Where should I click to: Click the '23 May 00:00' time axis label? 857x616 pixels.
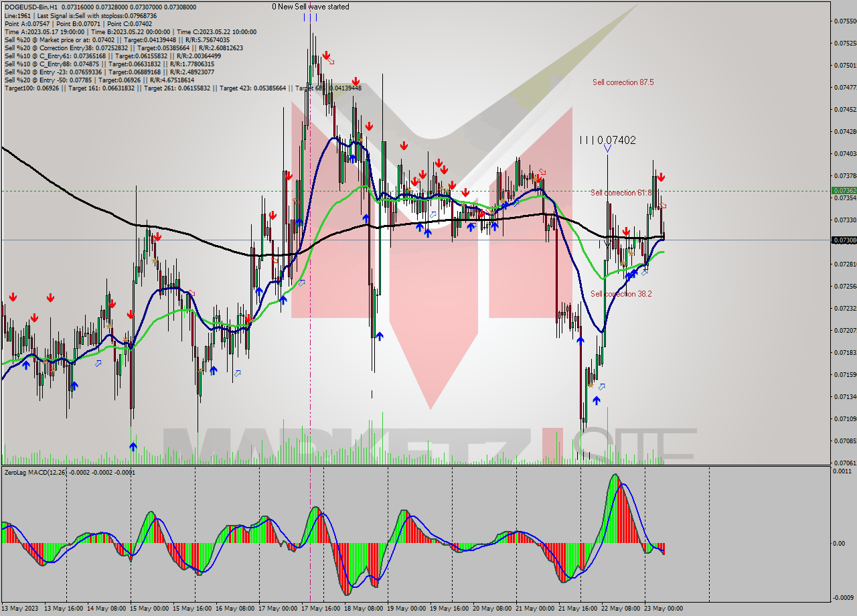click(664, 609)
